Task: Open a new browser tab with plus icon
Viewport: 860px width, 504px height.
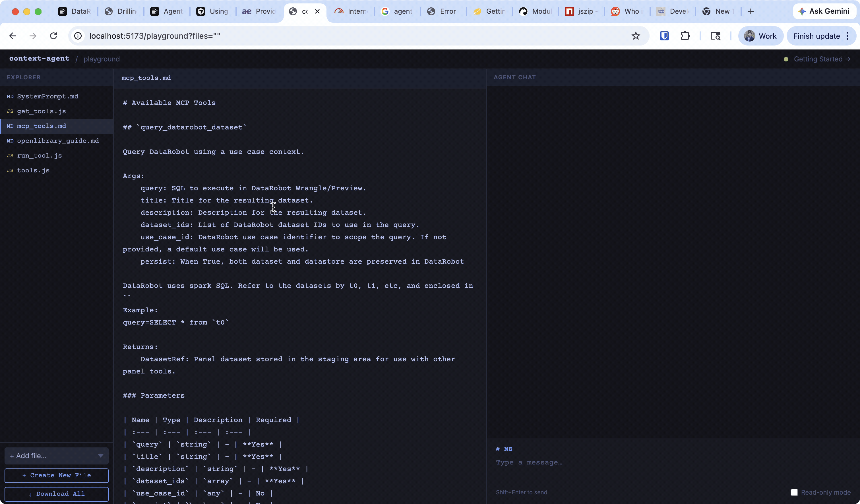Action: click(x=751, y=12)
